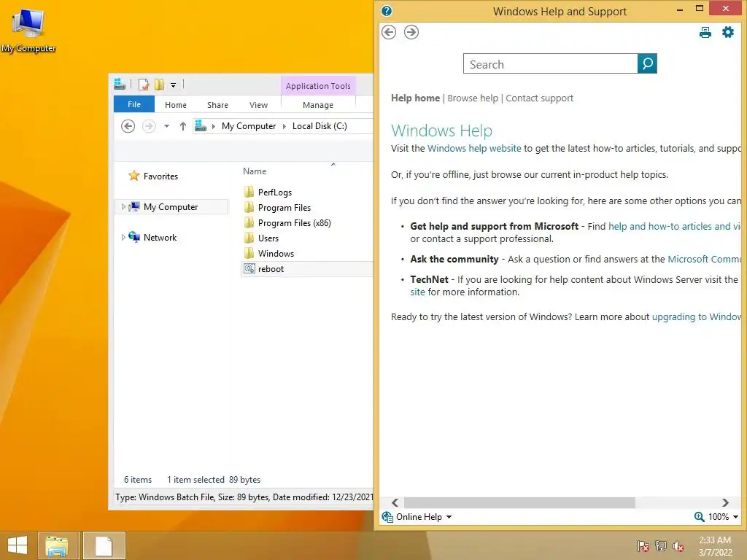The height and width of the screenshot is (560, 747).
Task: Open File Explorer from the taskbar
Action: (x=57, y=545)
